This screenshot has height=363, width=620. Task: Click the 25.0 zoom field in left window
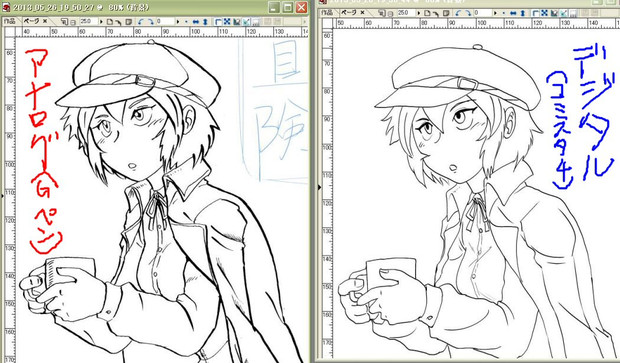click(88, 21)
